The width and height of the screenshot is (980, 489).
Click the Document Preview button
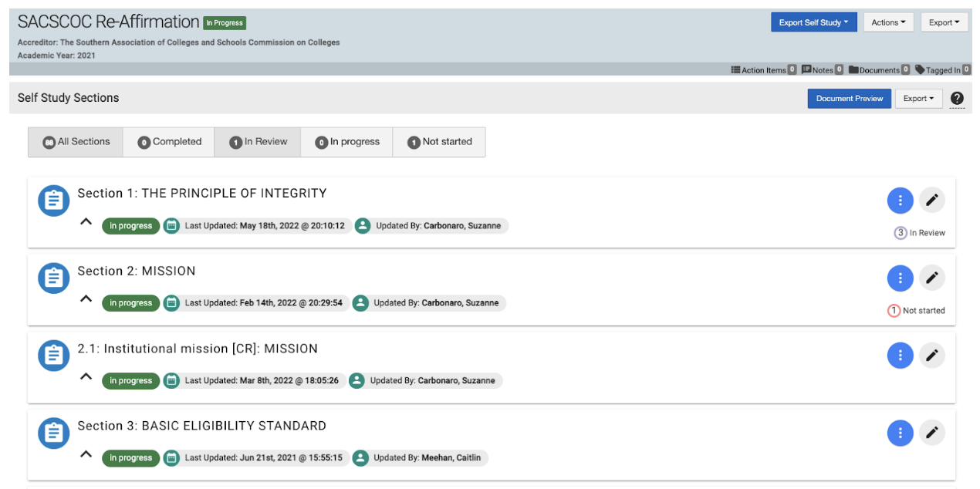[x=850, y=99]
